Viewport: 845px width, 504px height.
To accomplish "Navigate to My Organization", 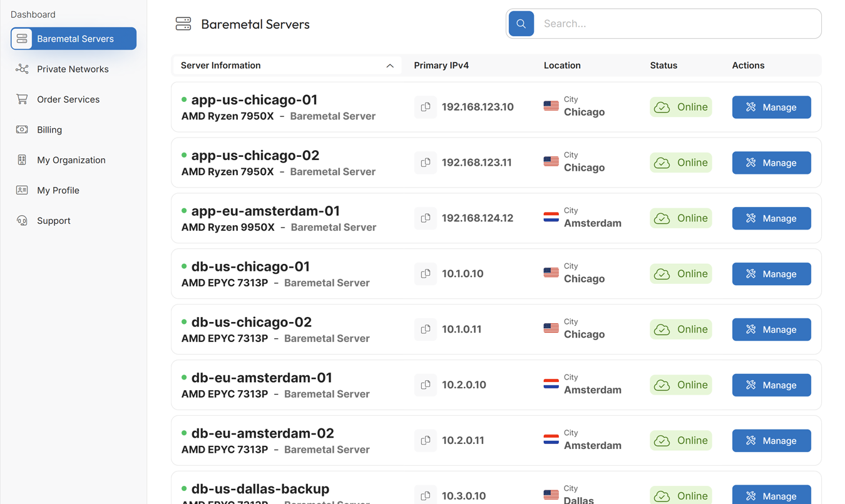I will 71,160.
